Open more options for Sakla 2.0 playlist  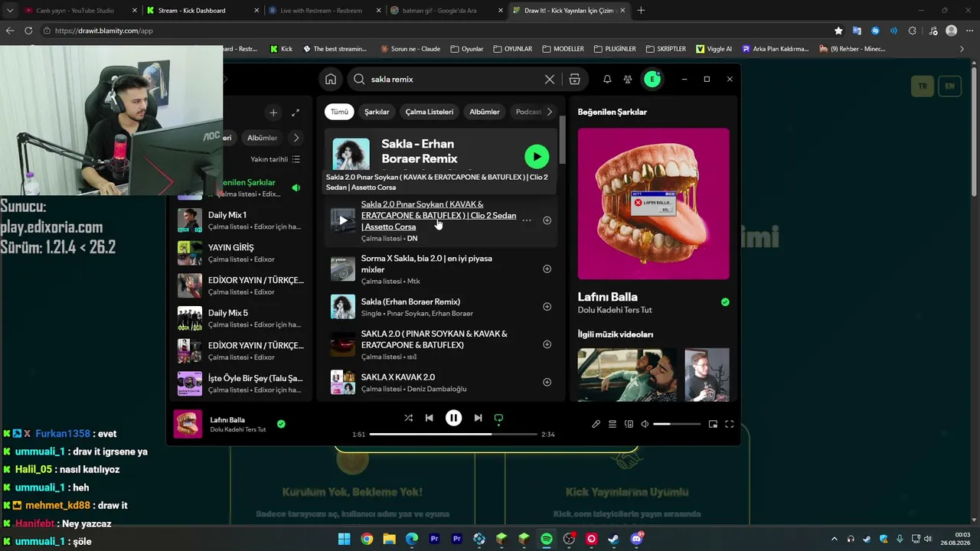tap(527, 220)
